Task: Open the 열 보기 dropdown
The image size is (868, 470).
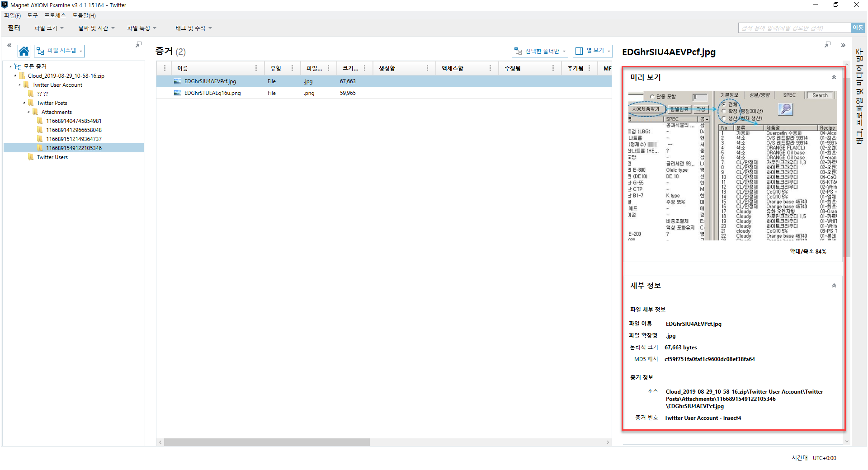Action: point(593,51)
